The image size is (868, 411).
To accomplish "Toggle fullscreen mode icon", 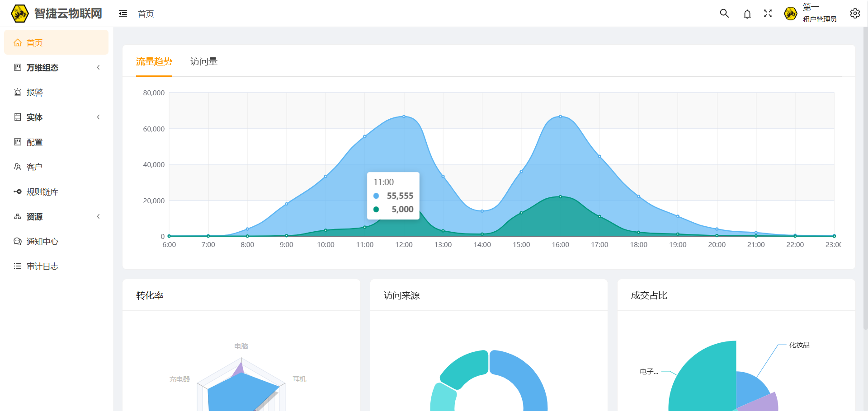I will [x=768, y=14].
